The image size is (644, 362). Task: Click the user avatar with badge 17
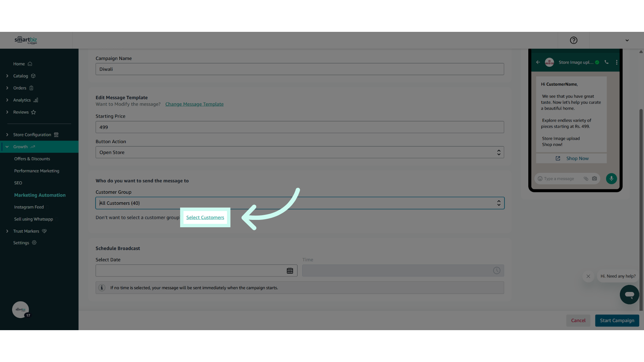point(20,309)
